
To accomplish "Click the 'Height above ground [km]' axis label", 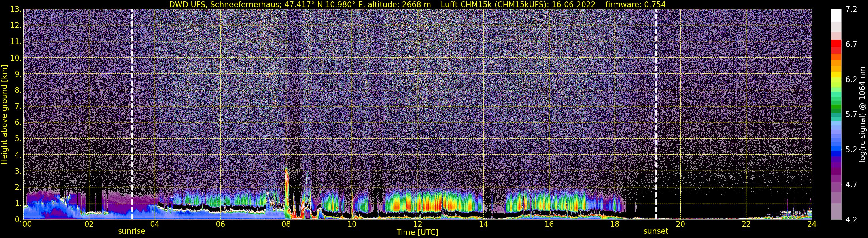I will point(4,115).
